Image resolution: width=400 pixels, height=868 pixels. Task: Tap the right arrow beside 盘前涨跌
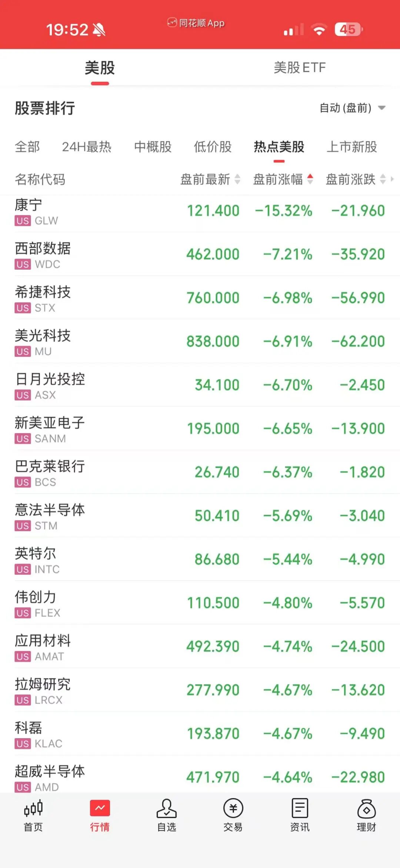click(x=393, y=179)
